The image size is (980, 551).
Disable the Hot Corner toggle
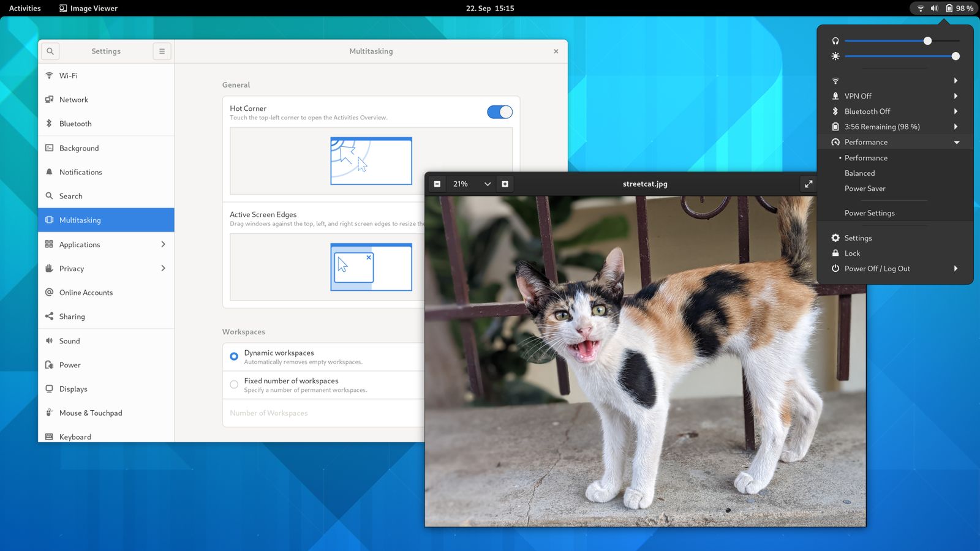[x=499, y=112]
